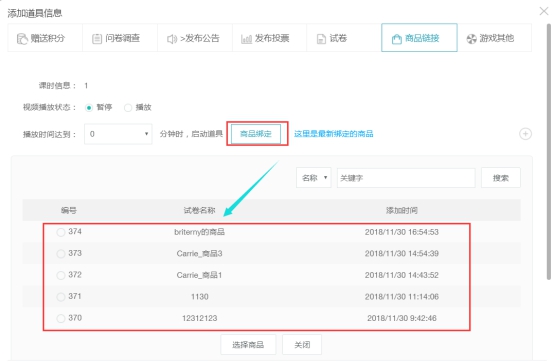The width and height of the screenshot is (554, 362).
Task: Click the 添加时间 column header
Action: click(x=402, y=210)
